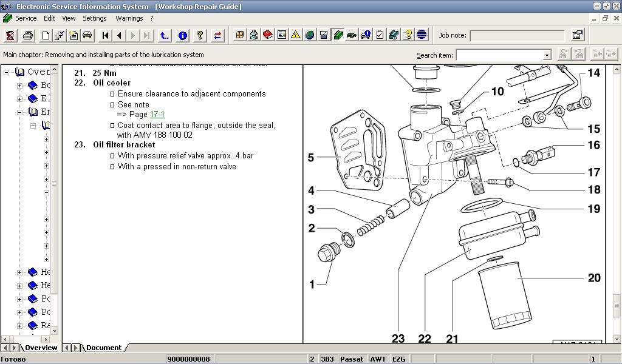Open the ? help menu
This screenshot has height=364, width=622.
(151, 18)
